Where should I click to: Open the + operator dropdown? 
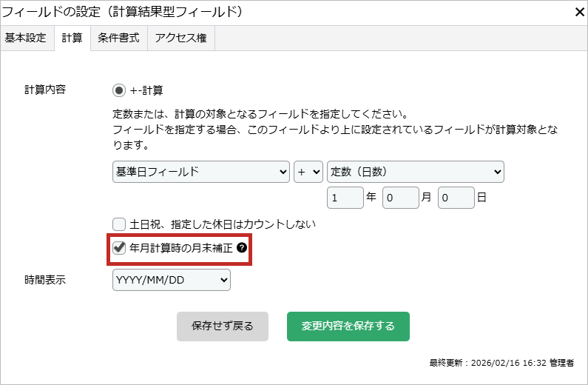pyautogui.click(x=308, y=172)
